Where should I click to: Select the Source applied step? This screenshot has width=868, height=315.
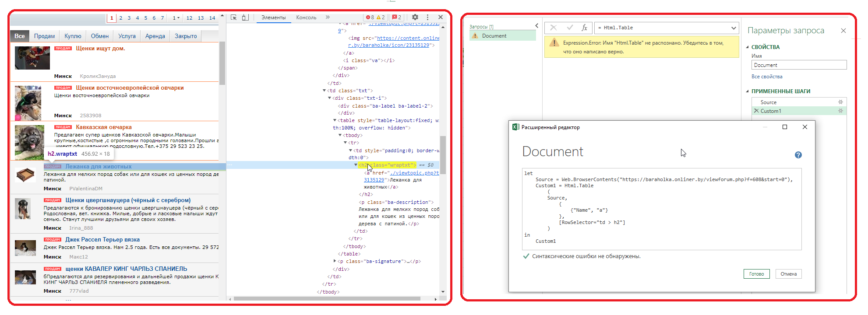coord(799,102)
